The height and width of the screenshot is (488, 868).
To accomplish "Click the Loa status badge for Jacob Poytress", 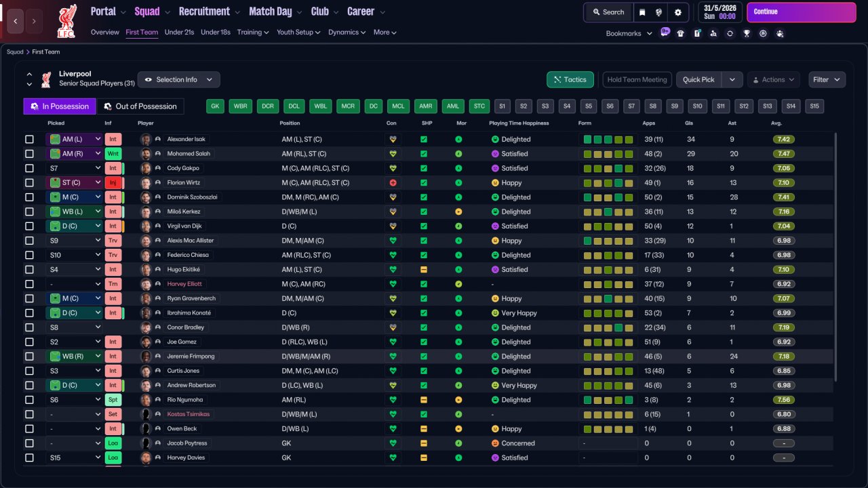I will click(x=113, y=443).
